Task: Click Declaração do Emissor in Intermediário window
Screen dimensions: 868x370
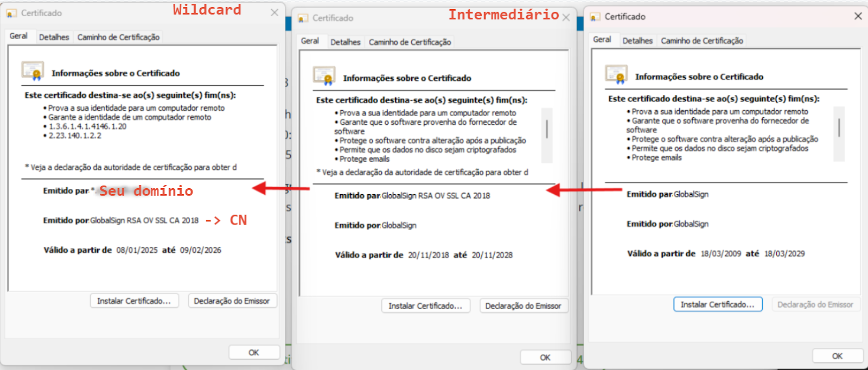Action: (524, 306)
